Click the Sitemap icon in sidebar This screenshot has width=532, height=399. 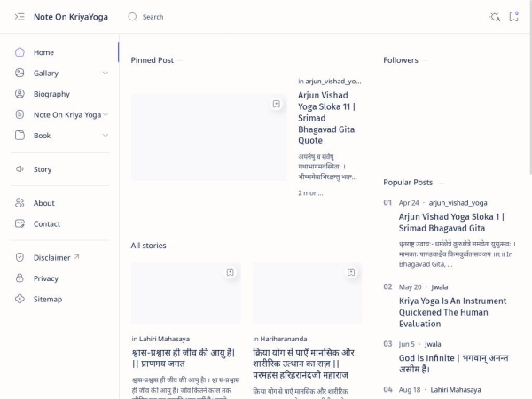pyautogui.click(x=20, y=299)
